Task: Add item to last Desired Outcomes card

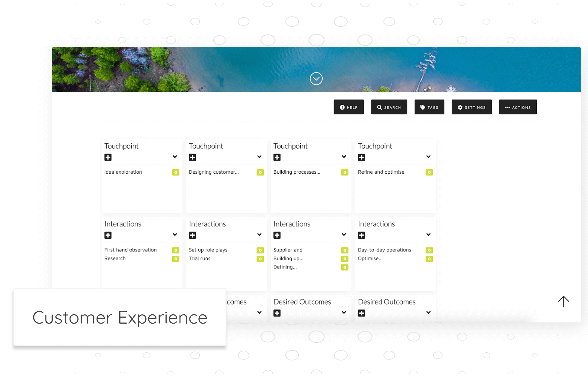Action: coord(361,313)
